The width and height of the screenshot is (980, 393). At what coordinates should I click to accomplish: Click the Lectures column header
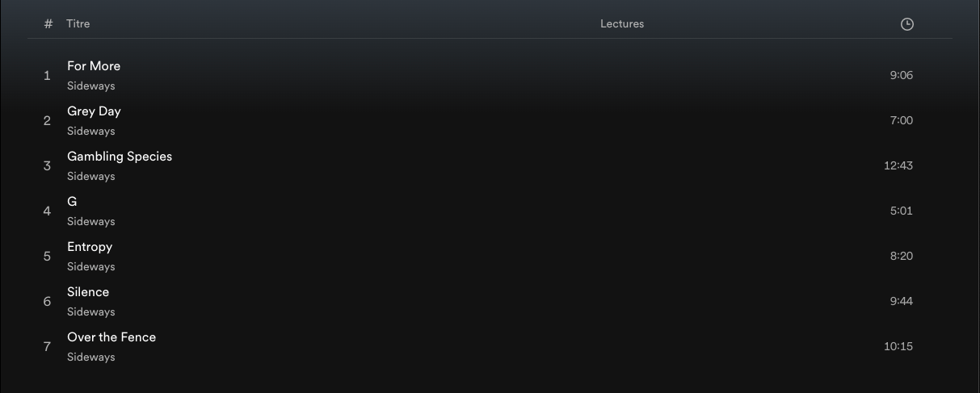pyautogui.click(x=622, y=24)
